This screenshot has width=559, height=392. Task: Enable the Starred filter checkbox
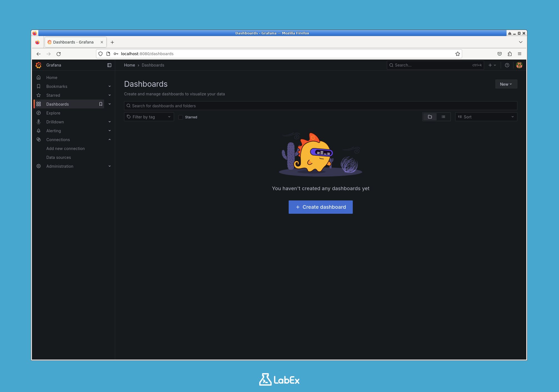pos(181,117)
